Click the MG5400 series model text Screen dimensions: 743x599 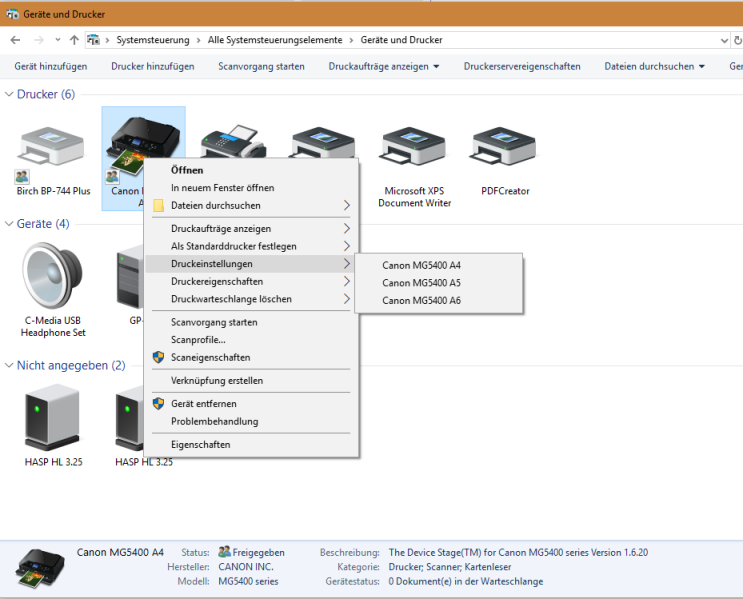click(248, 581)
